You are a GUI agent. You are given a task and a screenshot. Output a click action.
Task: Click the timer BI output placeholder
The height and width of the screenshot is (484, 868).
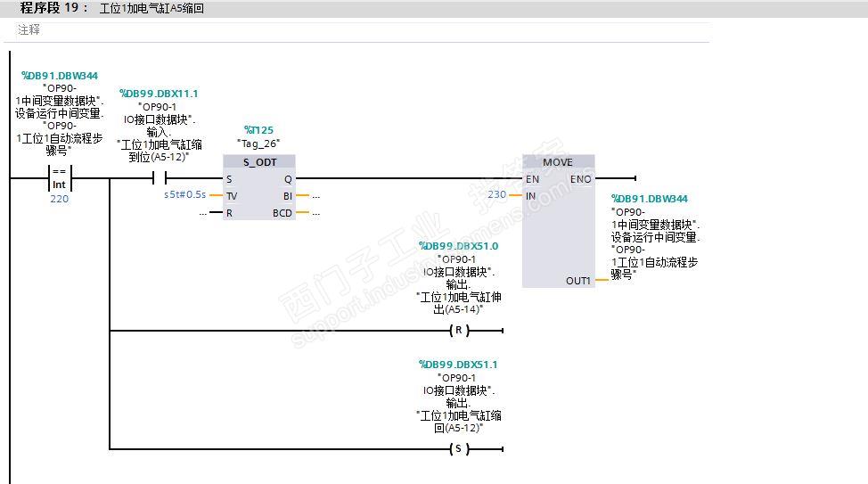(315, 196)
